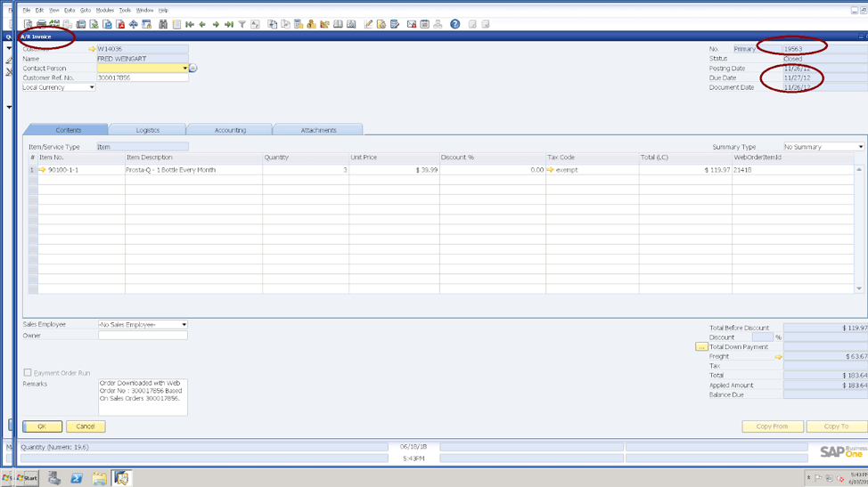The image size is (868, 487).
Task: Switch to the Contents tab
Action: 67,130
